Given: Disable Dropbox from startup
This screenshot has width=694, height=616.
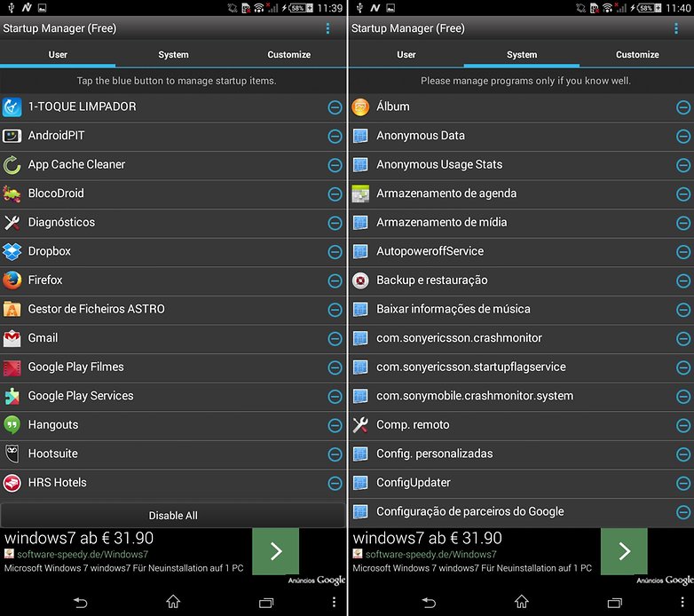Looking at the screenshot, I should point(335,252).
